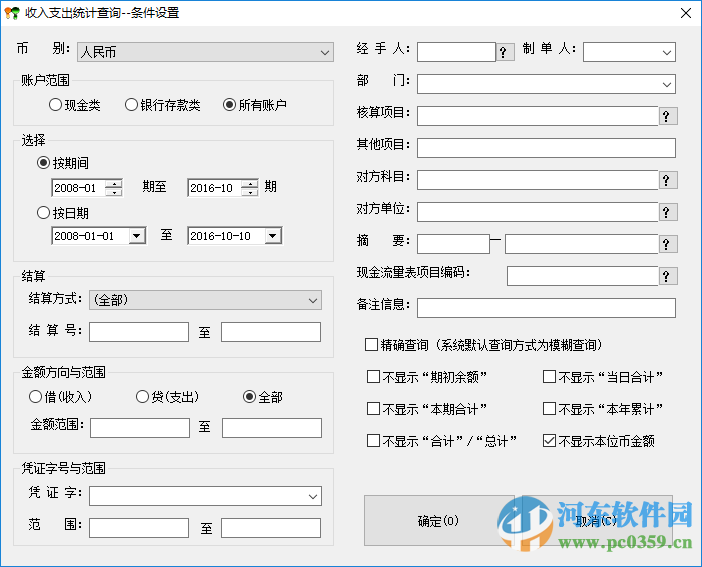Click the 结算号 start field
Screen dimensions: 702x567
[139, 332]
